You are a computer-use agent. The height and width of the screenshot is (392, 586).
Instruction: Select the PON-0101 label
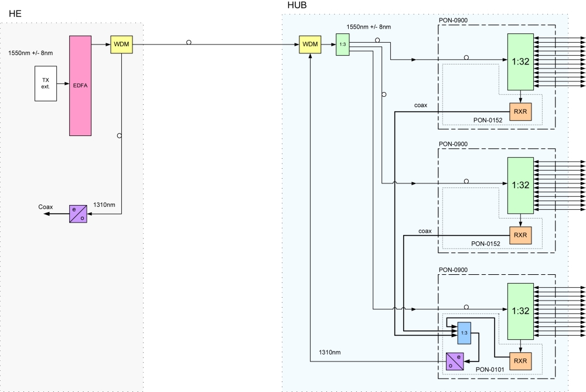point(490,370)
